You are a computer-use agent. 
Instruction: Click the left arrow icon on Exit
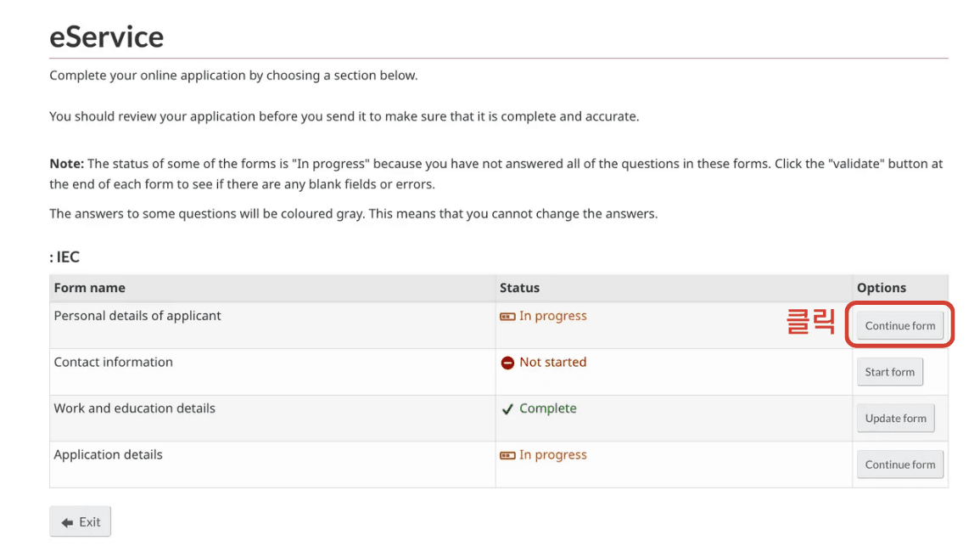click(67, 523)
